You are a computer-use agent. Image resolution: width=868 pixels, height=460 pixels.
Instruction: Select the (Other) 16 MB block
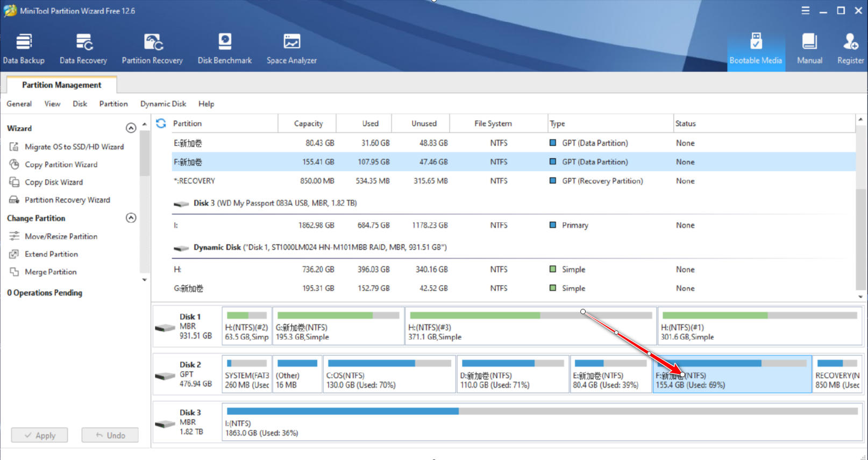(x=297, y=374)
